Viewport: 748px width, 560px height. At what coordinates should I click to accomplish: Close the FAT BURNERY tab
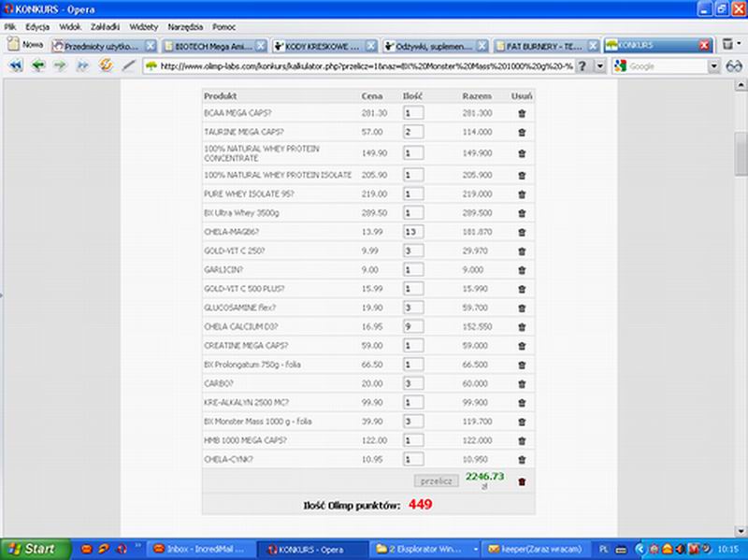click(x=593, y=46)
